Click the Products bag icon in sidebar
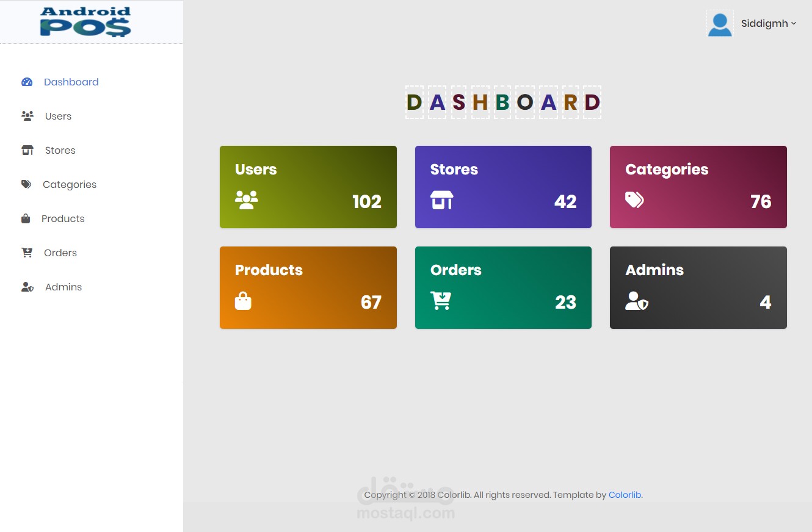 26,218
